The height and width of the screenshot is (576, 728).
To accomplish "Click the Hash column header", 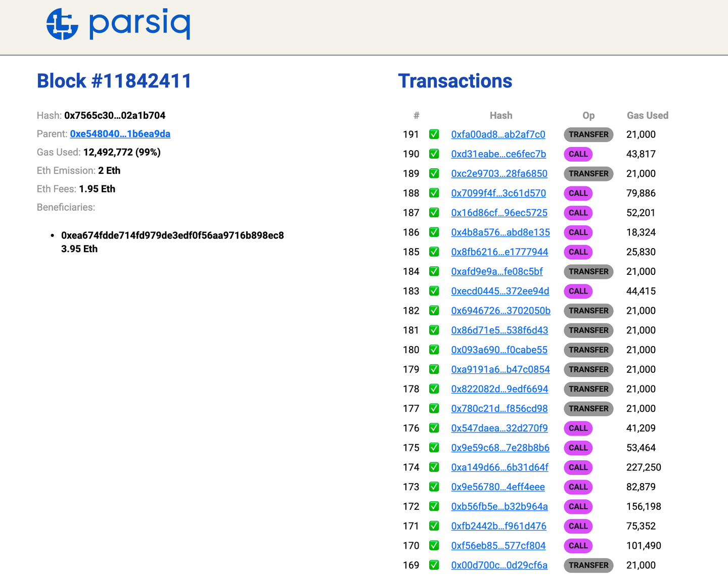I will [501, 115].
